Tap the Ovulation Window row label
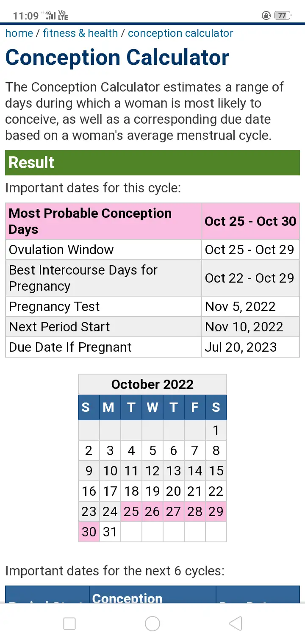This screenshot has width=305, height=644. coord(61,250)
